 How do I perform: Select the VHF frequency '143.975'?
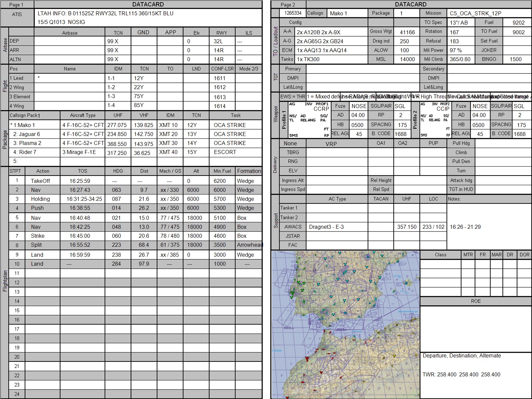143,144
